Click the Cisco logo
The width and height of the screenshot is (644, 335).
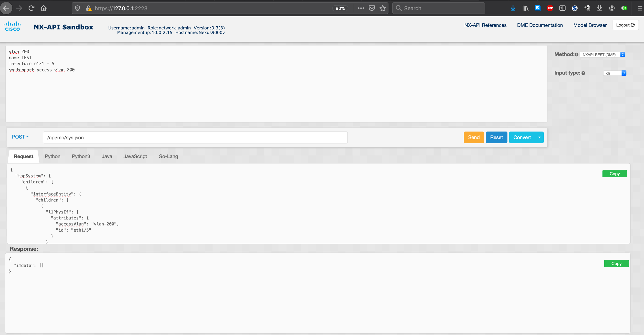click(x=12, y=26)
